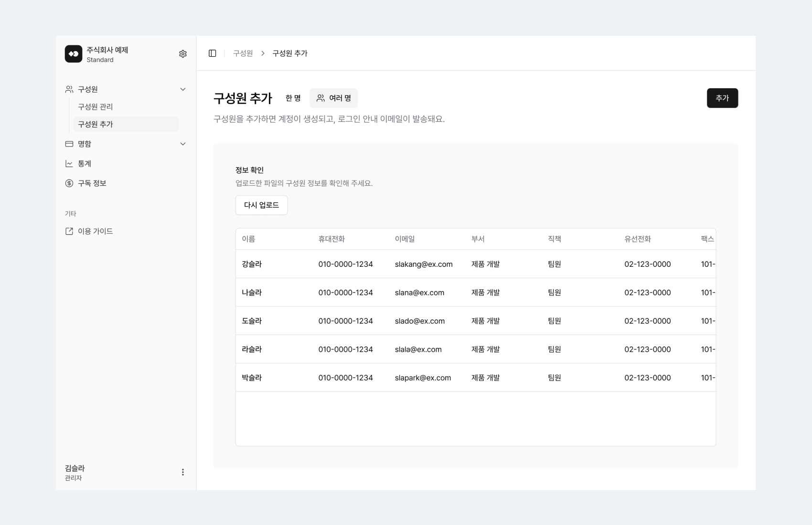Select the name cell 도슬라
812x525 pixels.
click(x=252, y=321)
